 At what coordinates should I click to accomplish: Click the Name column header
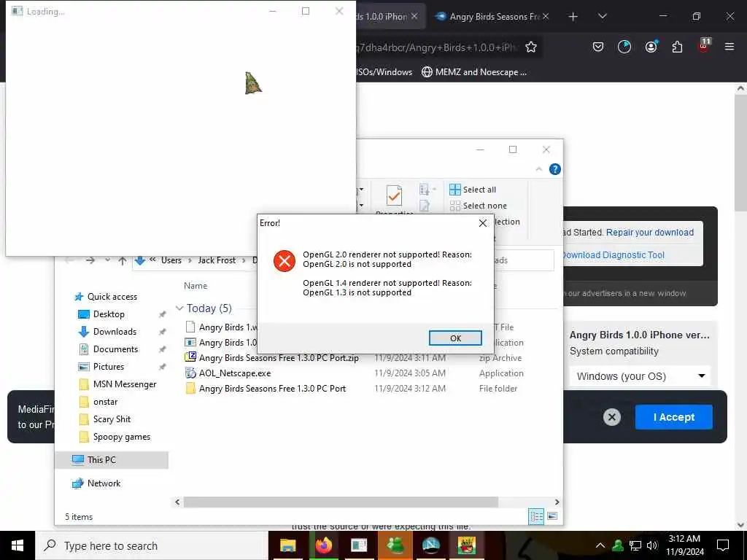pos(196,286)
